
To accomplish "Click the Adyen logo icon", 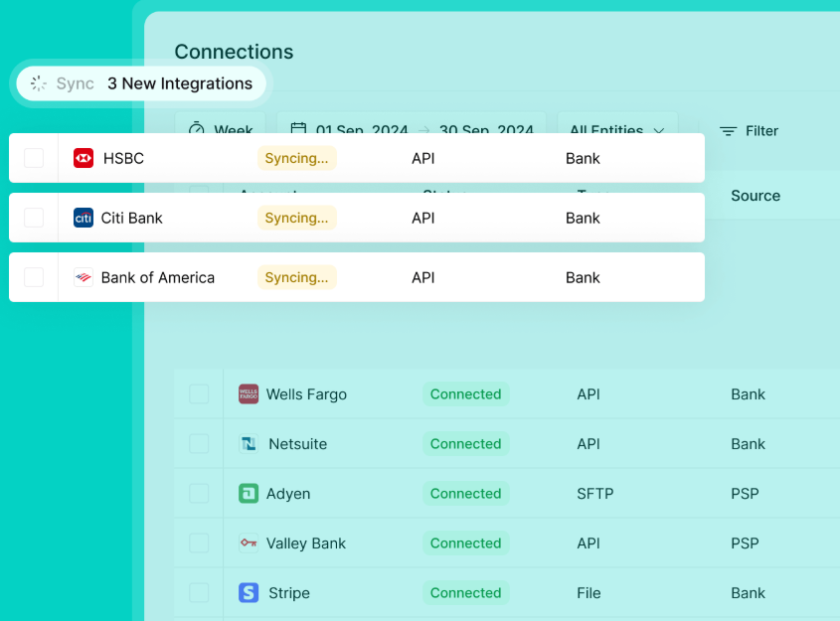I will point(249,494).
